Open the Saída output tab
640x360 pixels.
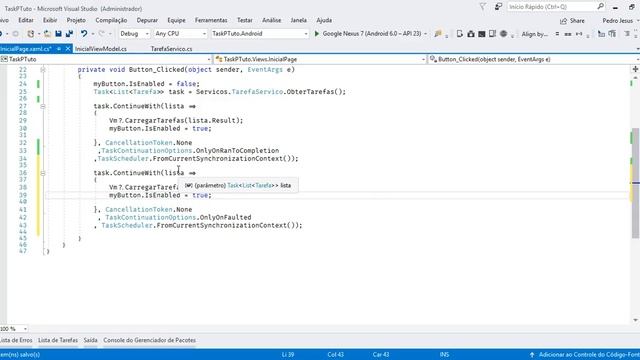coord(91,340)
